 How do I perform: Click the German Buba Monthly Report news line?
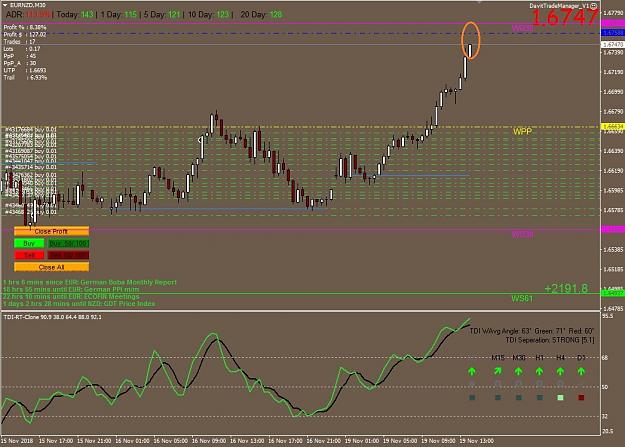tap(90, 282)
